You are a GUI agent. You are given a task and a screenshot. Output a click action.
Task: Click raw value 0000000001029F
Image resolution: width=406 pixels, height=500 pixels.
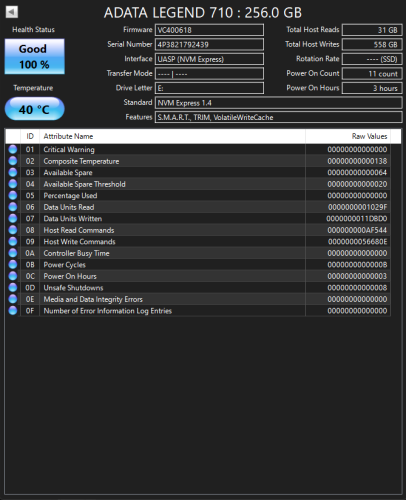(357, 207)
